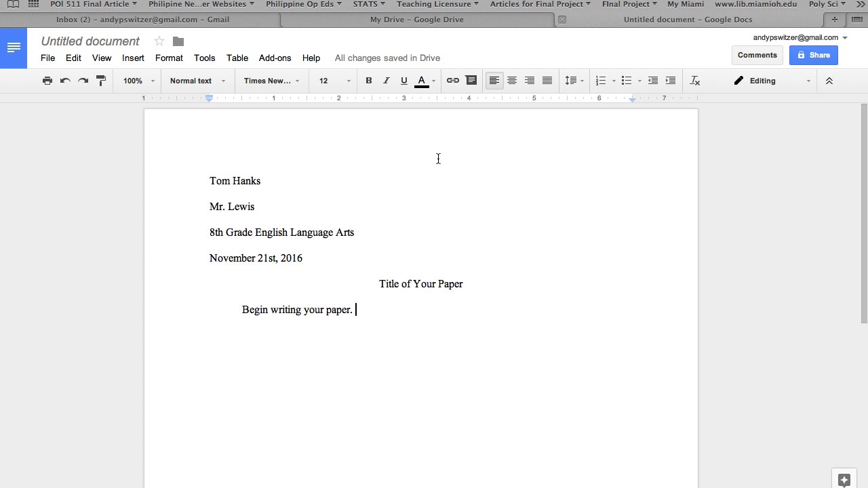Set center alignment
868x488 pixels.
(512, 81)
